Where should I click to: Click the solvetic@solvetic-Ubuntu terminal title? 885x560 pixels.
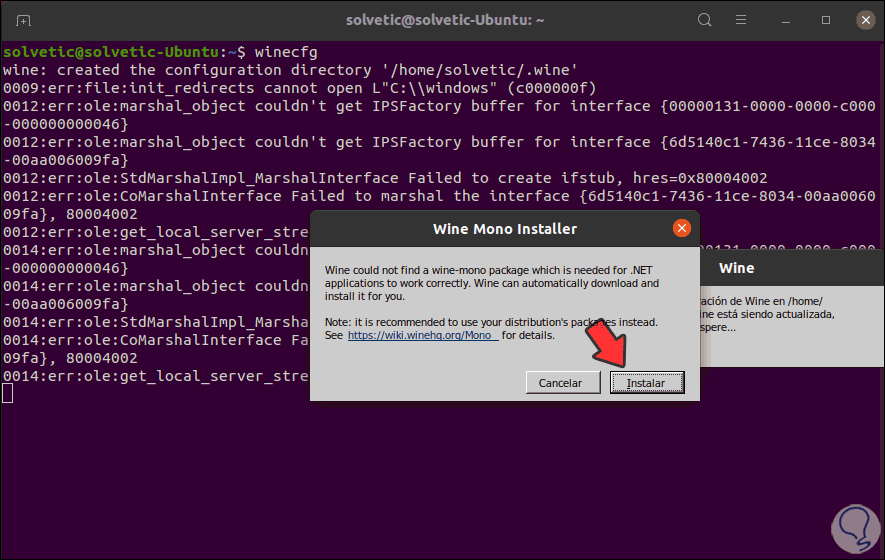point(445,20)
